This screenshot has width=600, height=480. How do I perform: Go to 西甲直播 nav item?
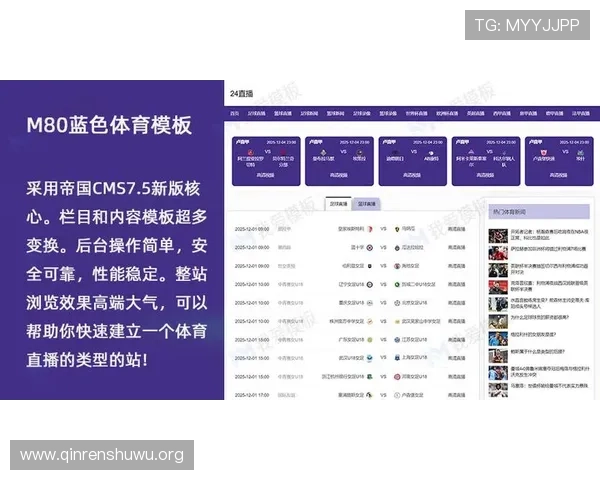coord(502,113)
